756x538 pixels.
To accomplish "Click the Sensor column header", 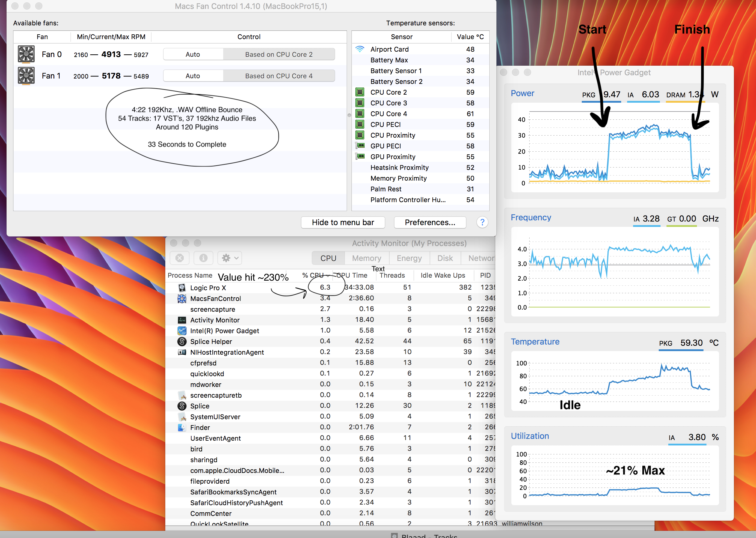I will tap(402, 37).
